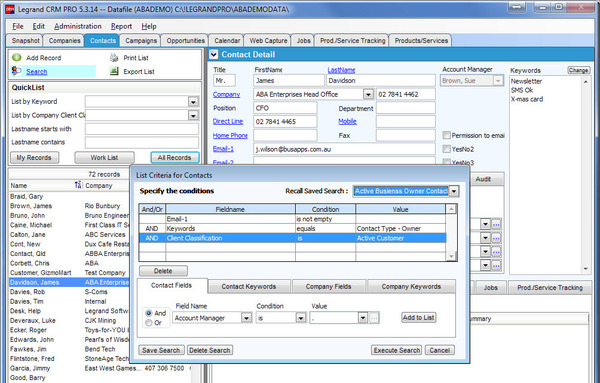The image size is (600, 383).
Task: Click the Legrand CRM title bar icon
Action: click(10, 9)
